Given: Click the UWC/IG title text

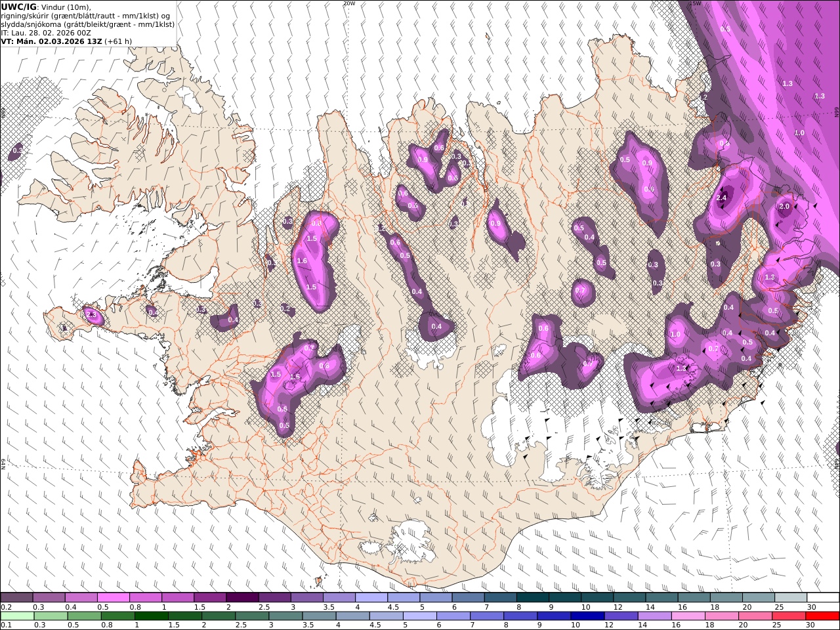Looking at the screenshot, I should click(x=19, y=7).
